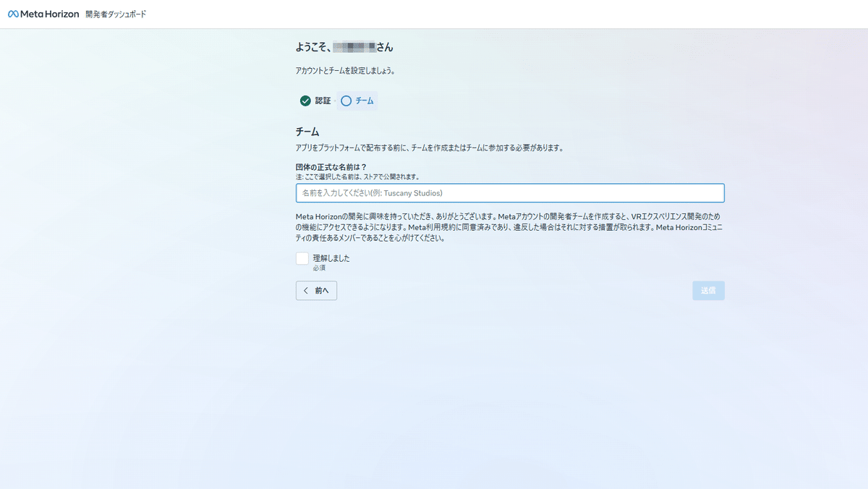
Task: Open 開発者ダッシュボード header link
Action: (x=116, y=14)
